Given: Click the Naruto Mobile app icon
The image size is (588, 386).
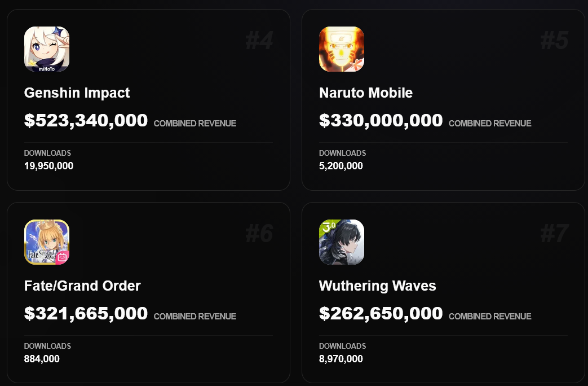Looking at the screenshot, I should tap(342, 49).
